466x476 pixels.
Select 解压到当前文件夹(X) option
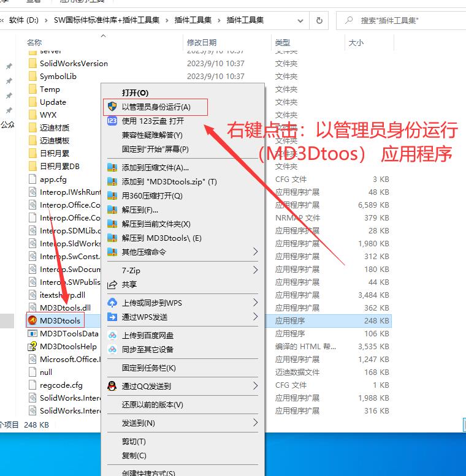pyautogui.click(x=156, y=224)
